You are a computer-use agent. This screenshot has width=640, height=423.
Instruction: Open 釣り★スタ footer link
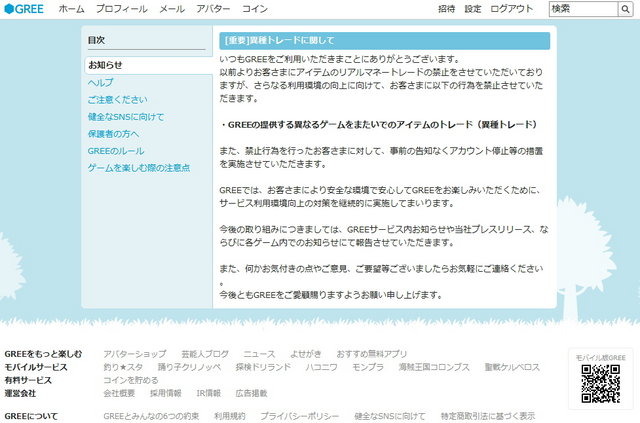pyautogui.click(x=123, y=367)
